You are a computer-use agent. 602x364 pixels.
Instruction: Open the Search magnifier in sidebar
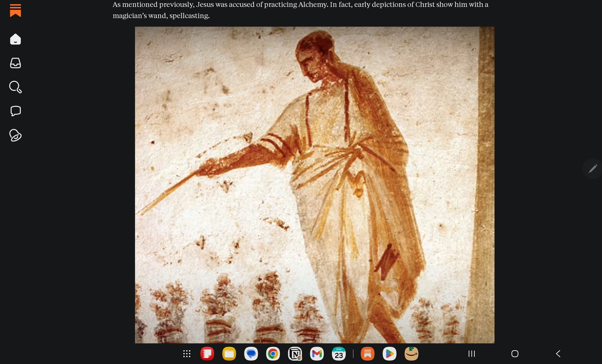[15, 87]
